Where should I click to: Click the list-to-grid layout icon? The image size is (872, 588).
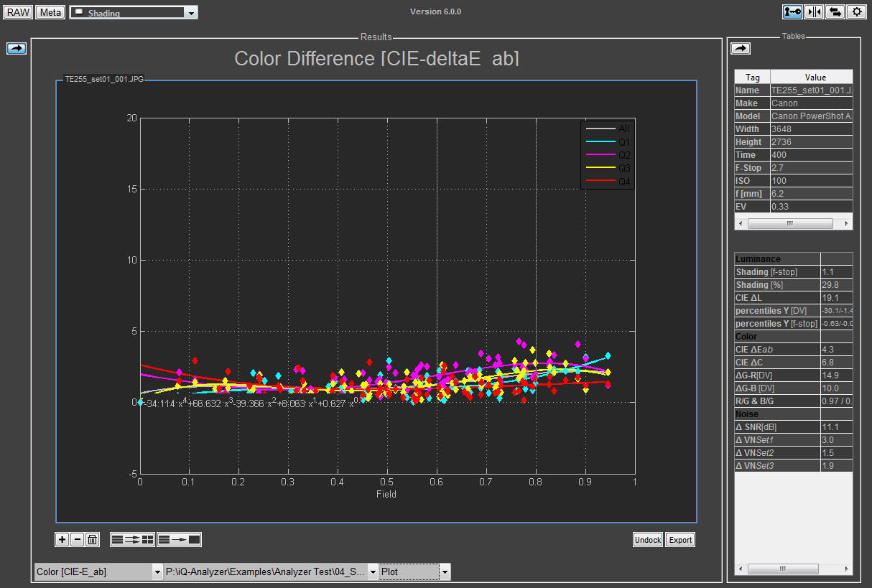tap(132, 540)
